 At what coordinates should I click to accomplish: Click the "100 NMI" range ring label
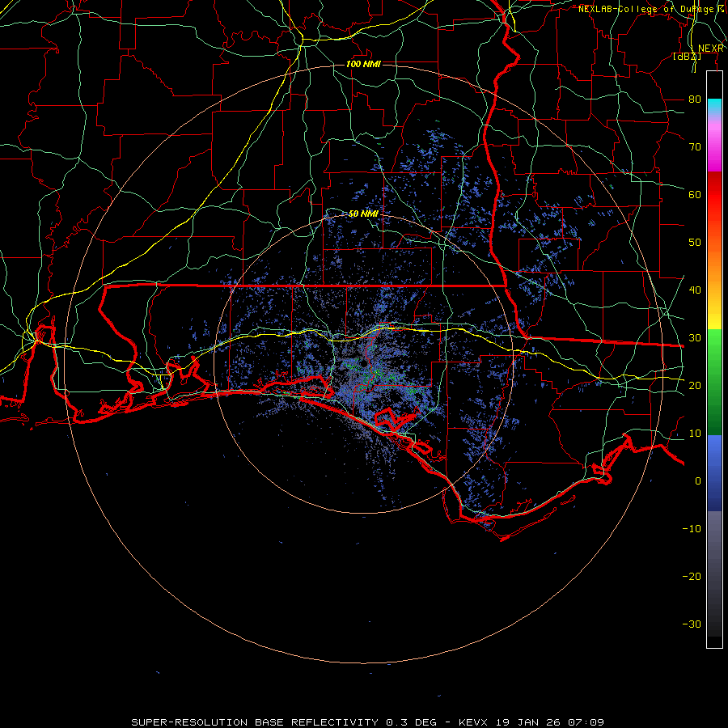click(363, 64)
